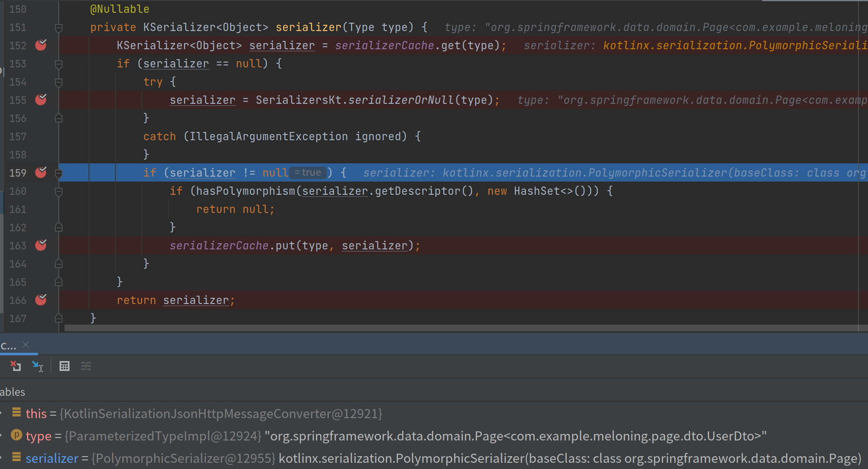Image resolution: width=868 pixels, height=469 pixels.
Task: Click the inline '= true' hint on line 159
Action: 308,173
